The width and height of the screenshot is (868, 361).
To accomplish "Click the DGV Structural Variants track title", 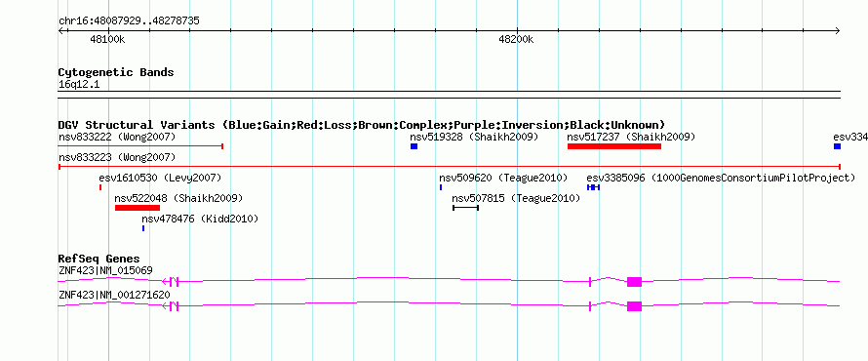I will [x=362, y=125].
